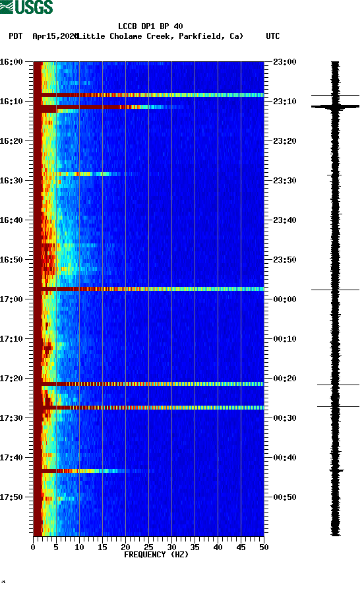364x589 pixels.
Task: Click the 'UTC' timezone label
Action: [273, 36]
